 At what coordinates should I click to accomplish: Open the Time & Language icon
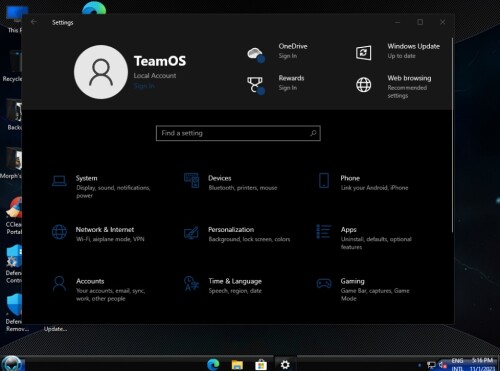click(x=192, y=283)
